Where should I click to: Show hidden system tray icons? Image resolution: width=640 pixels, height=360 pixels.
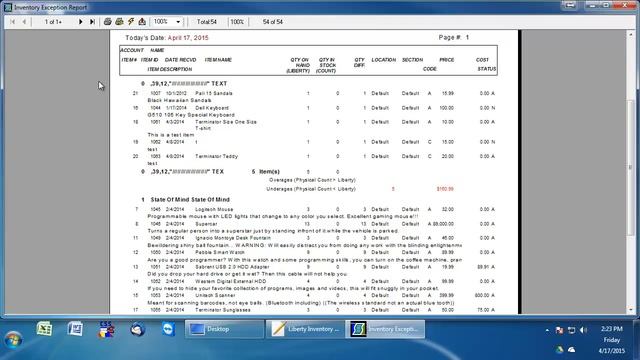click(547, 330)
